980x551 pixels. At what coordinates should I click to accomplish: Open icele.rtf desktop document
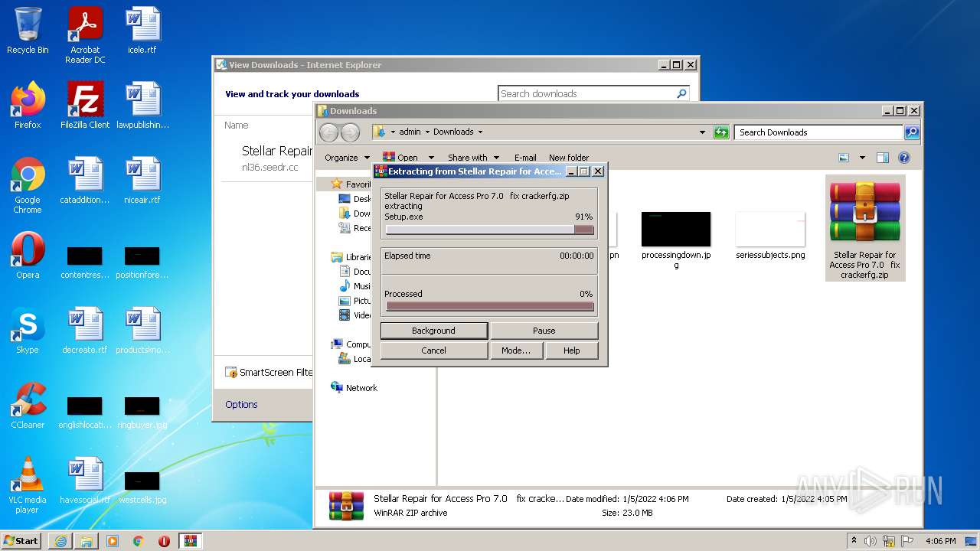pos(142,31)
